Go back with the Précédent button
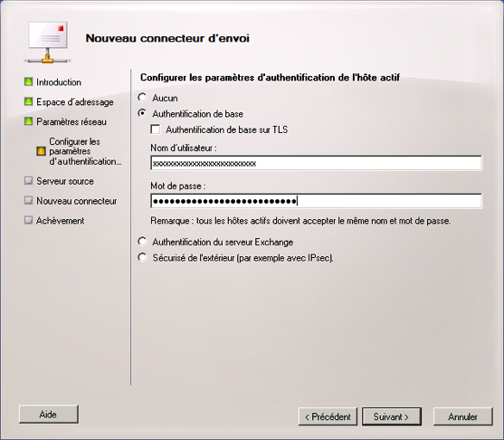 coord(328,416)
